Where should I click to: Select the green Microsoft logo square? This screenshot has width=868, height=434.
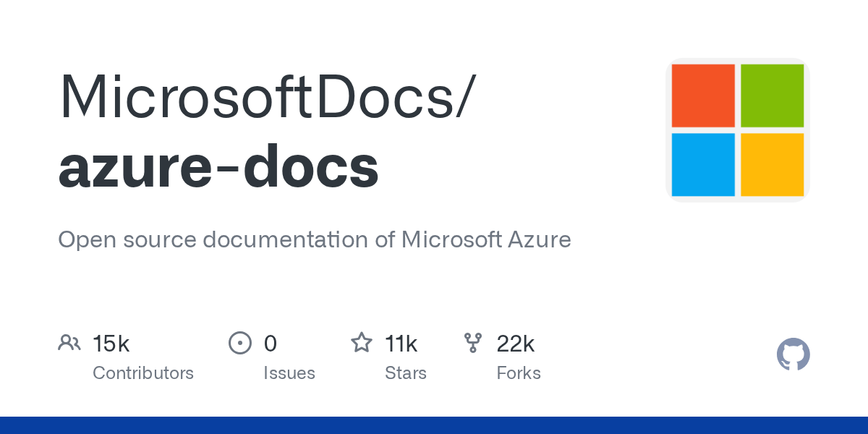click(x=773, y=95)
